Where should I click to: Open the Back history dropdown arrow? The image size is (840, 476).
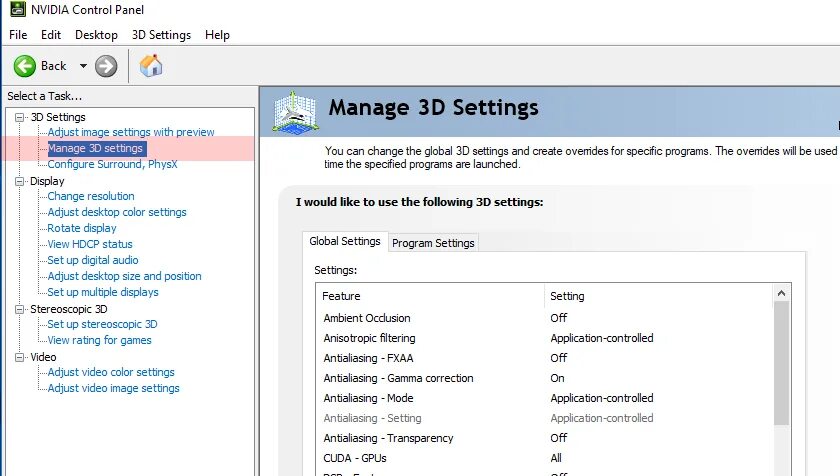tap(84, 66)
